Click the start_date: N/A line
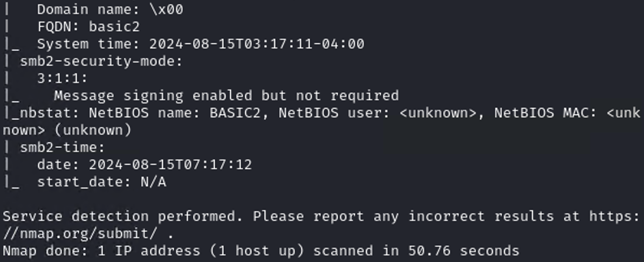 tap(101, 182)
